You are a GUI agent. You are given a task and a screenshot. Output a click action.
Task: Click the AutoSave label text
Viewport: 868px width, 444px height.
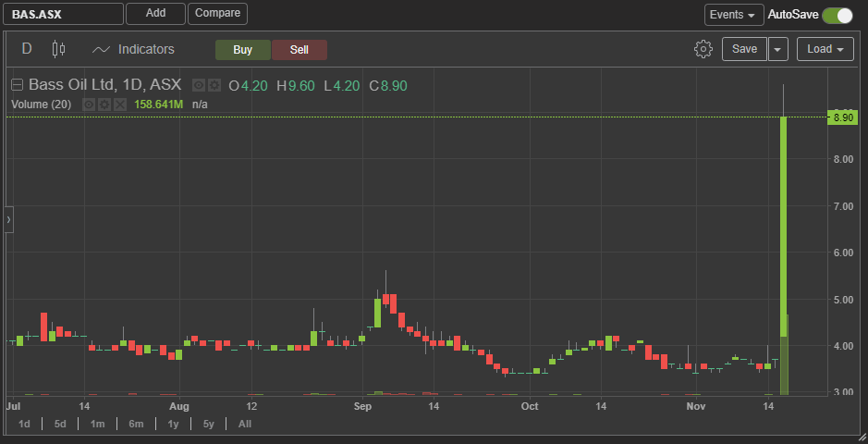(x=793, y=15)
